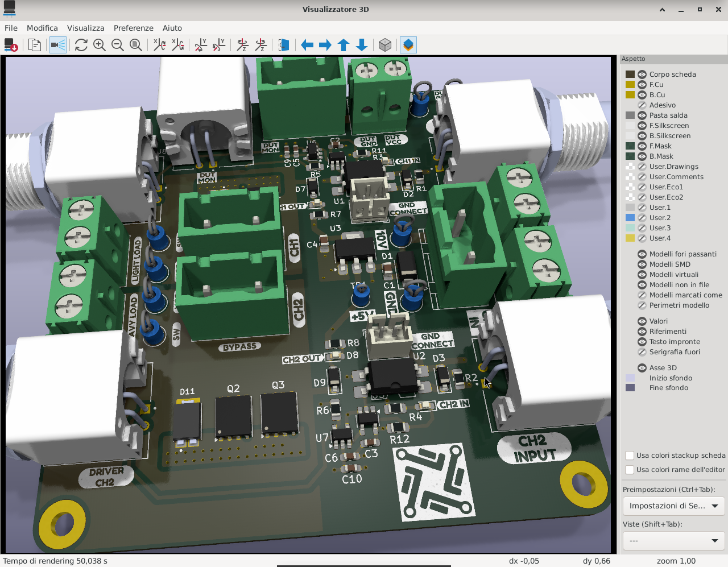The width and height of the screenshot is (728, 567).
Task: Open the Preferenze menu
Action: [x=133, y=28]
